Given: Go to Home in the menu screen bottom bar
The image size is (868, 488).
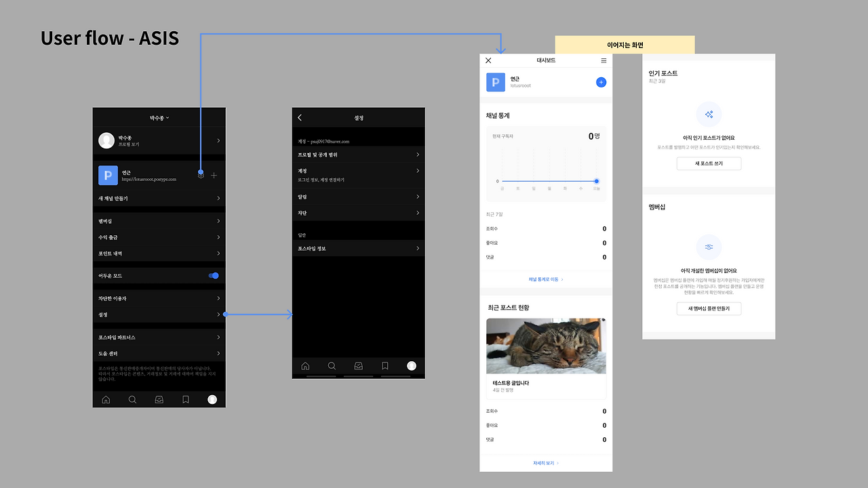Looking at the screenshot, I should click(106, 400).
